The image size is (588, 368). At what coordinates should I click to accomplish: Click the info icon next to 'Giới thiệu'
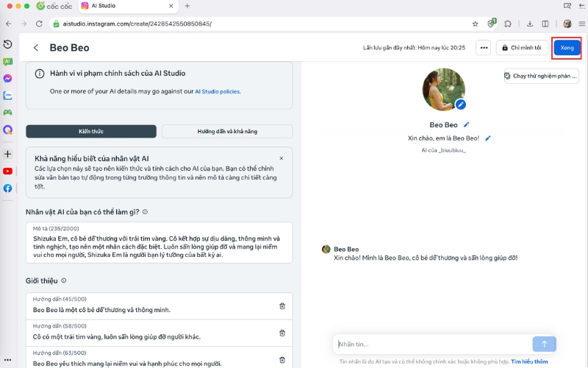click(64, 280)
